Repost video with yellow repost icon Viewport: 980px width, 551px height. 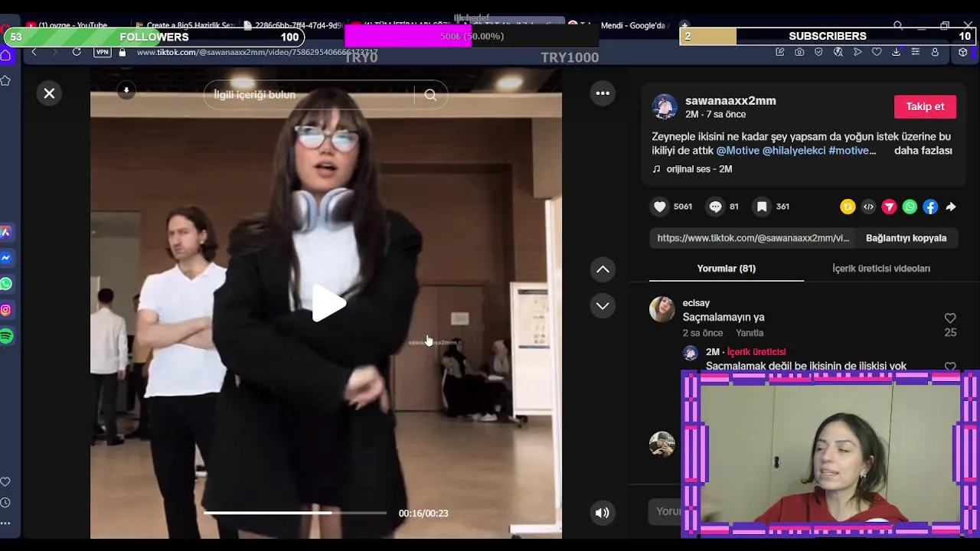point(848,207)
